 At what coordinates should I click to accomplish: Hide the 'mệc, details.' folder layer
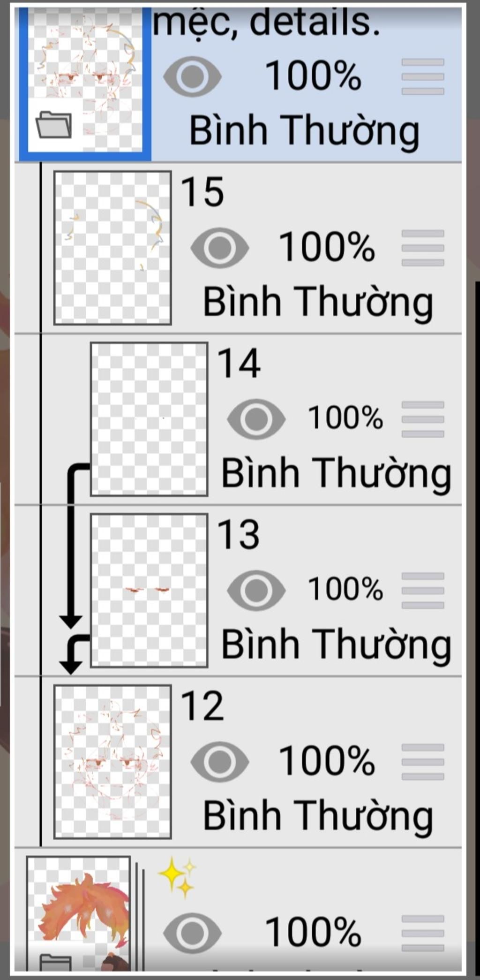pos(192,76)
